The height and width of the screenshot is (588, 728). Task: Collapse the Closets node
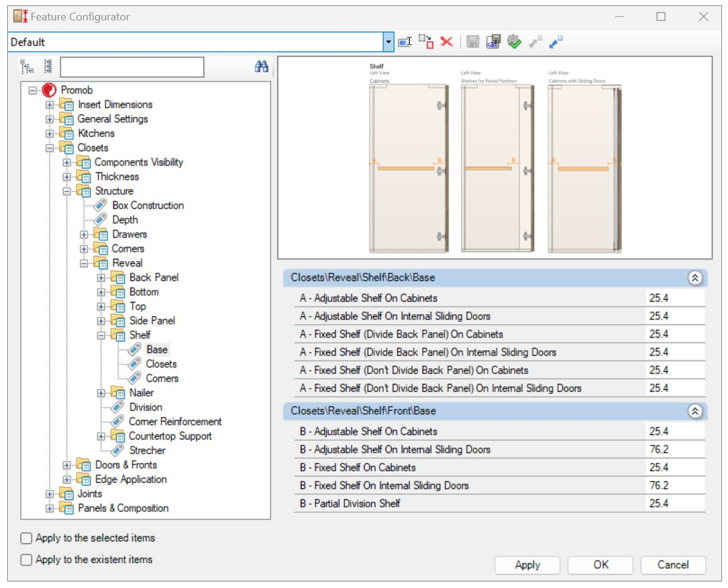pyautogui.click(x=50, y=148)
